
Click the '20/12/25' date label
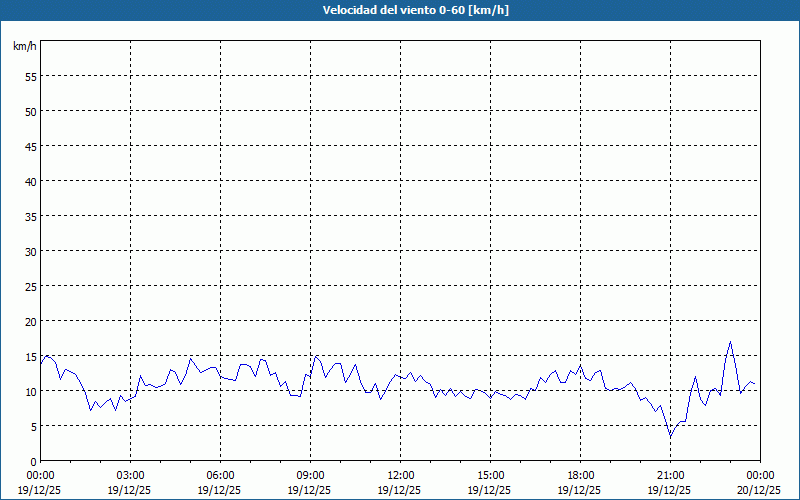point(760,490)
